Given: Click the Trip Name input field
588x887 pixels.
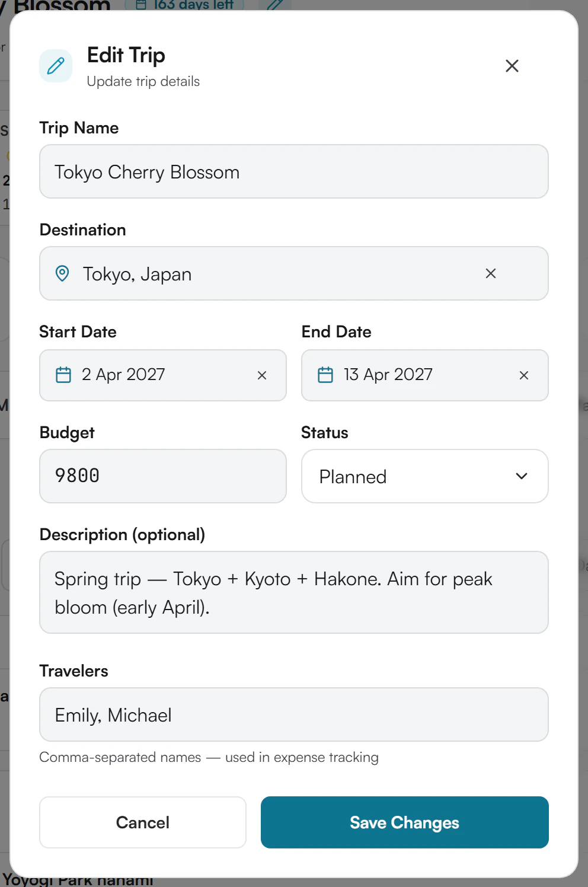Looking at the screenshot, I should [294, 171].
